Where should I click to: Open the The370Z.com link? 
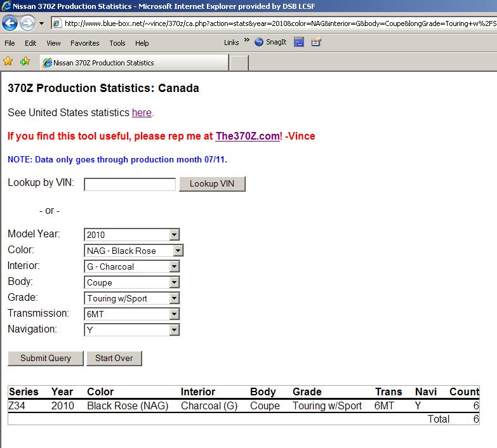[248, 136]
